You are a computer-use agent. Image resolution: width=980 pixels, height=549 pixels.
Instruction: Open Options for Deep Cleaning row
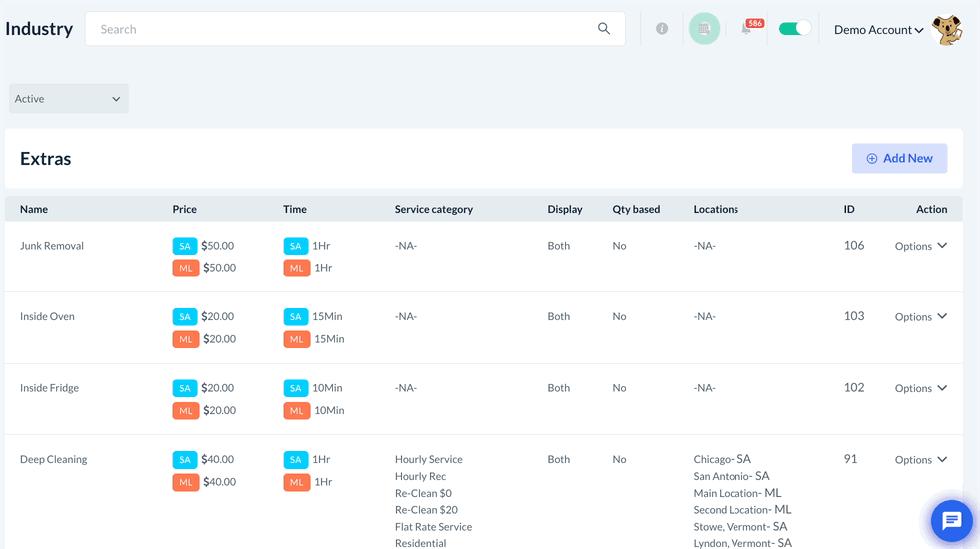coord(920,460)
